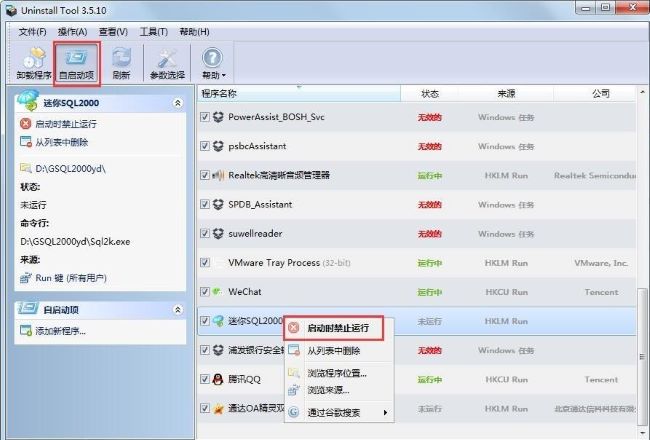650x440 pixels.
Task: Sort by 程序名称 column header
Action: tap(298, 94)
